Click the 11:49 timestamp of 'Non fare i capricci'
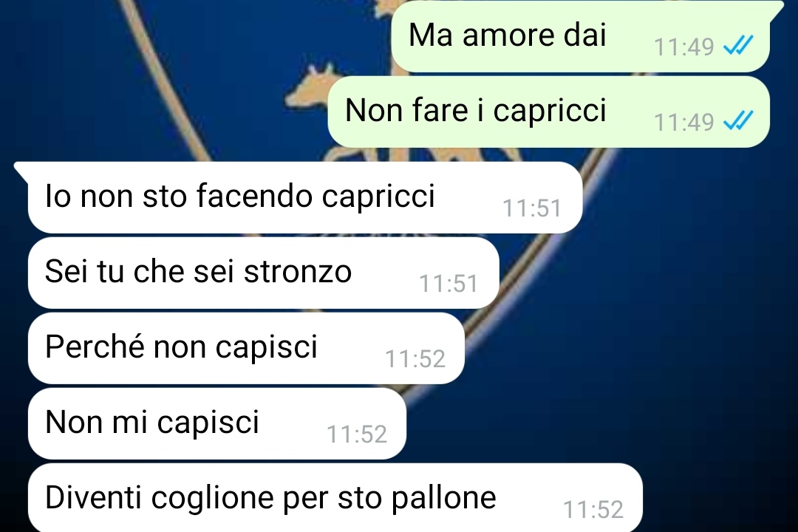 click(684, 123)
